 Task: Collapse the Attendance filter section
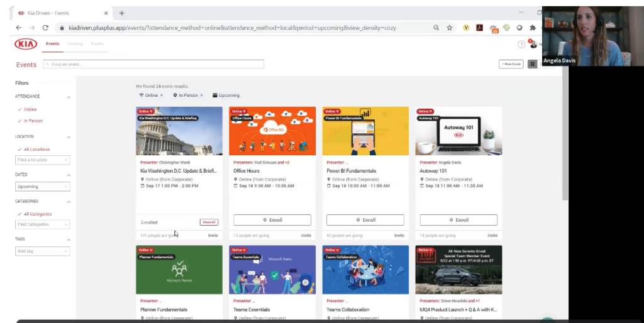tap(69, 97)
